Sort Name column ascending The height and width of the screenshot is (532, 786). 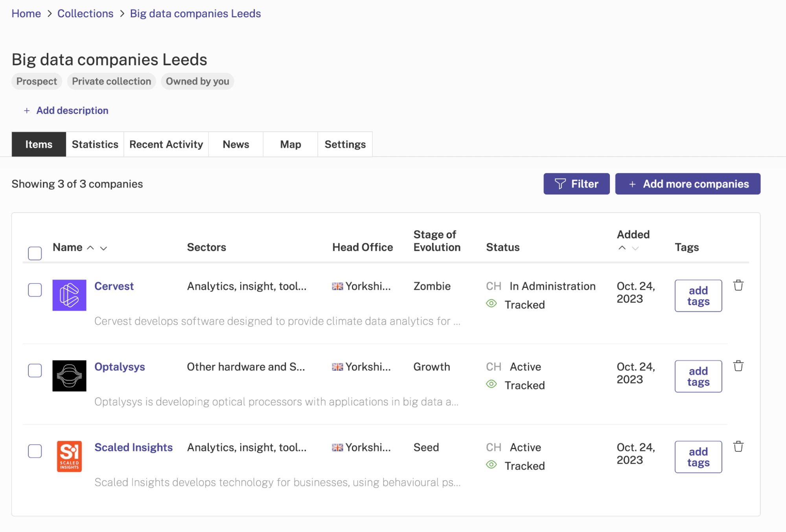pyautogui.click(x=90, y=248)
